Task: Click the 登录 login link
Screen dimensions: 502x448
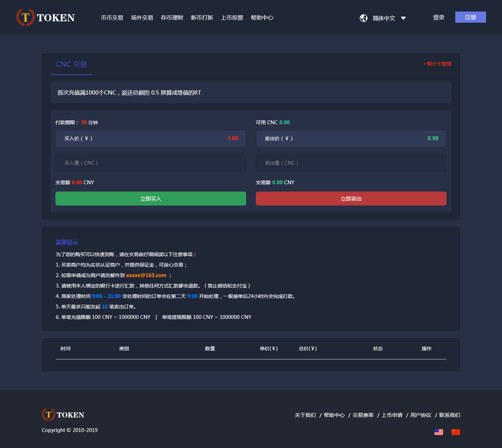Action: click(x=439, y=17)
